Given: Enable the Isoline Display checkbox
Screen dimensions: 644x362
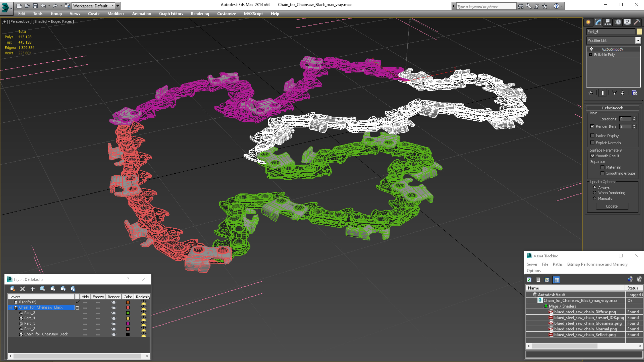Looking at the screenshot, I should [x=592, y=136].
